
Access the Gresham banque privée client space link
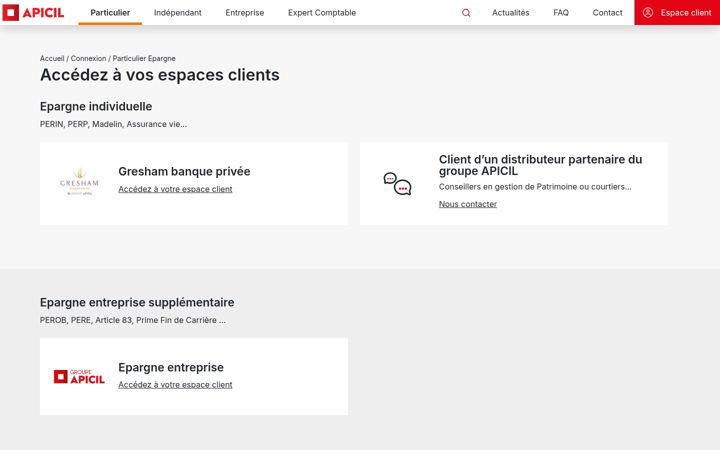(175, 189)
